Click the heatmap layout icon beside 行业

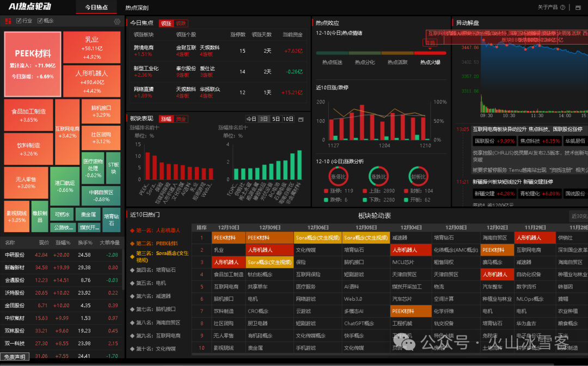click(x=8, y=21)
